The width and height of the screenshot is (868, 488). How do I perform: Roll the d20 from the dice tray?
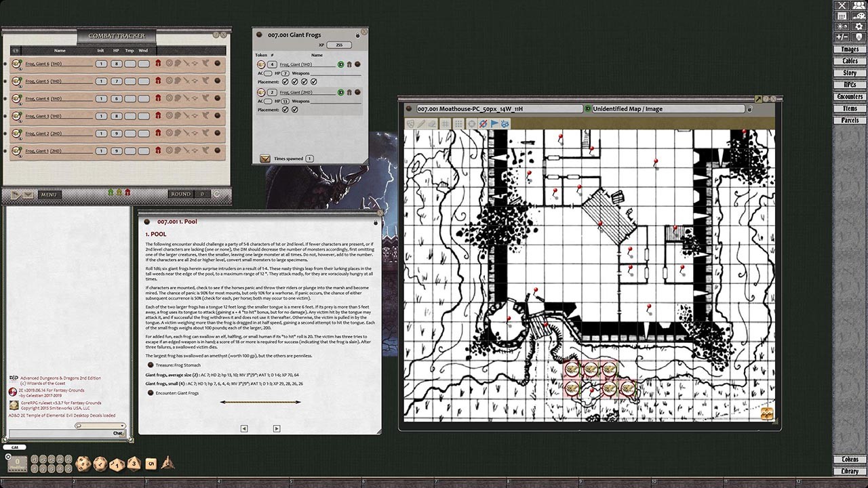[x=83, y=464]
